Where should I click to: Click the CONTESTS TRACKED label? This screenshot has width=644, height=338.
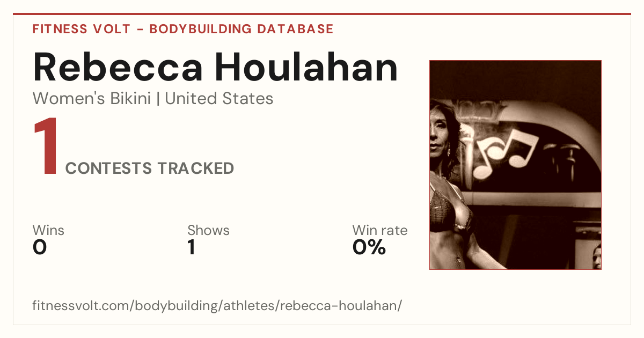coord(150,168)
